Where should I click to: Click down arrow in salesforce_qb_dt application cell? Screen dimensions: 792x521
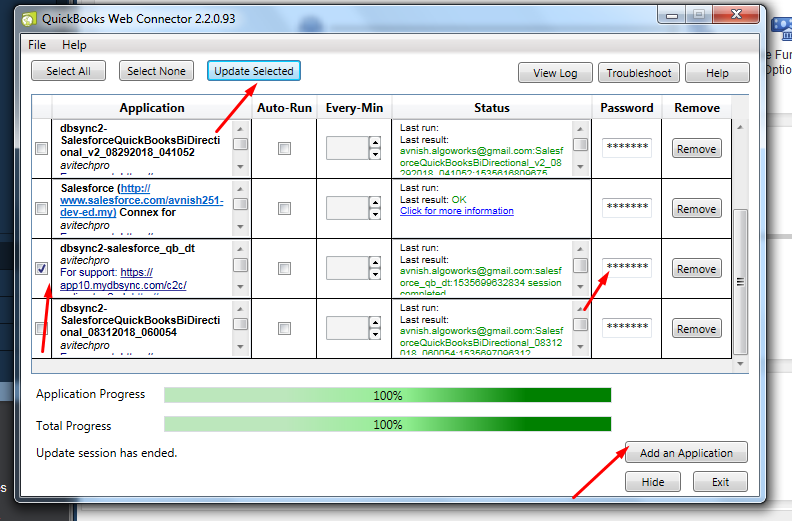[x=240, y=287]
